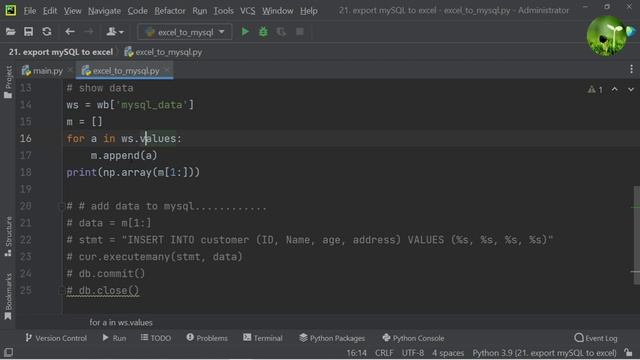Click line number 16 in the gutter
Image resolution: width=640 pixels, height=360 pixels.
[x=25, y=138]
